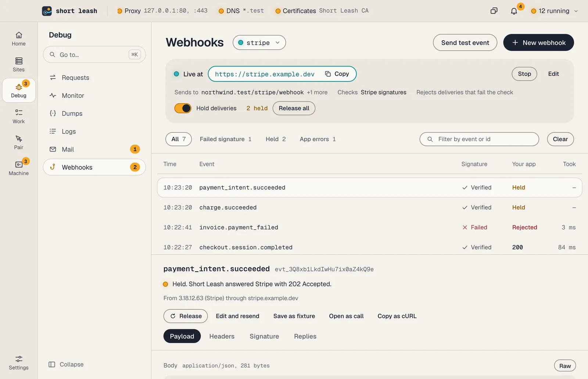588x379 pixels.
Task: Toggle Hold deliveries switch off
Action: coord(183,108)
